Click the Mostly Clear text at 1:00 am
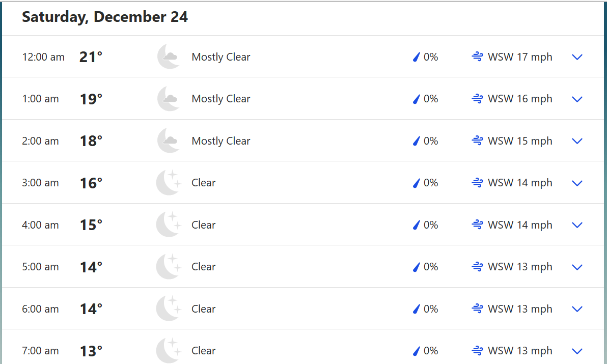The width and height of the screenshot is (607, 364). (x=220, y=99)
